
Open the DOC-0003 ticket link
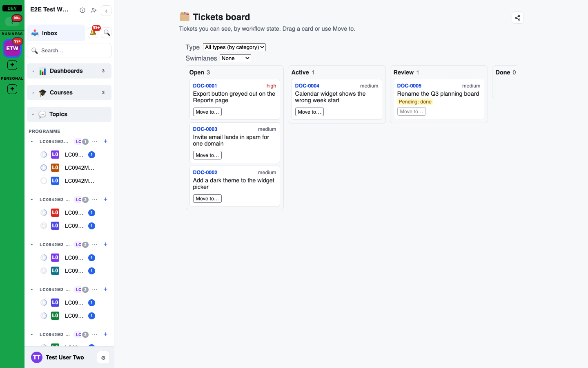pyautogui.click(x=205, y=129)
